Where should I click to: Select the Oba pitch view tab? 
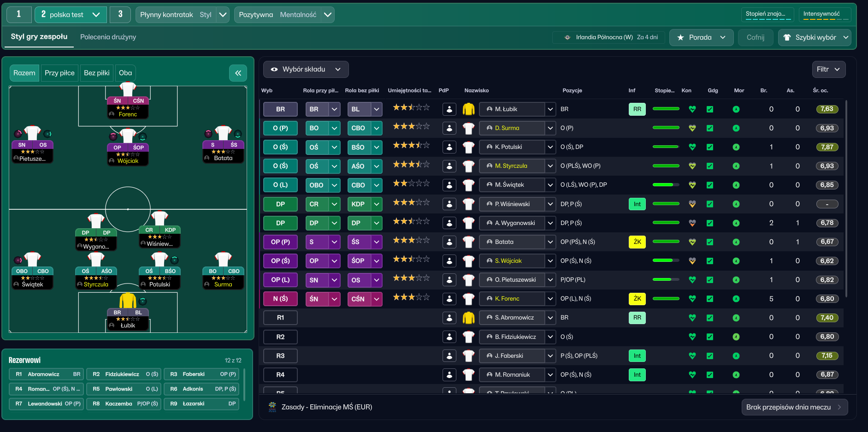point(125,73)
